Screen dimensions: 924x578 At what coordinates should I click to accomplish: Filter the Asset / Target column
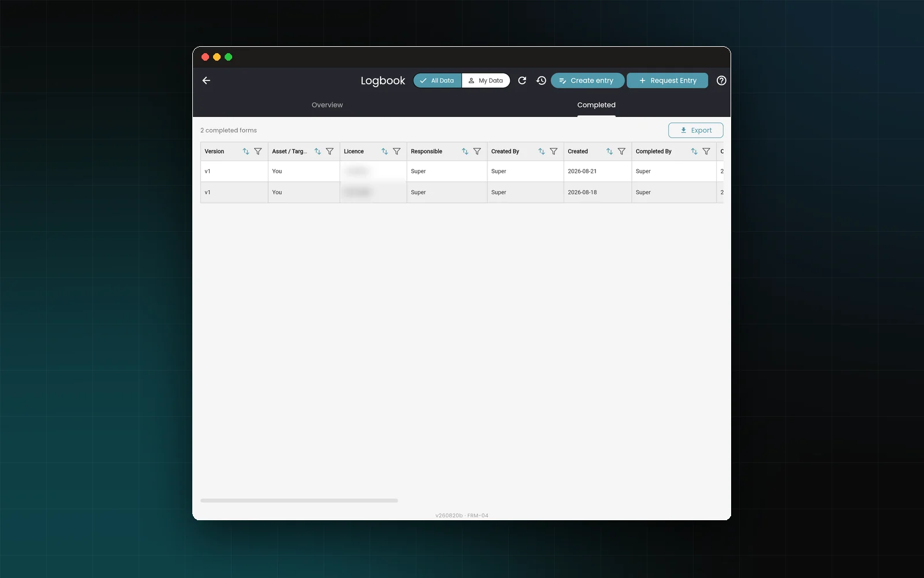tap(330, 151)
